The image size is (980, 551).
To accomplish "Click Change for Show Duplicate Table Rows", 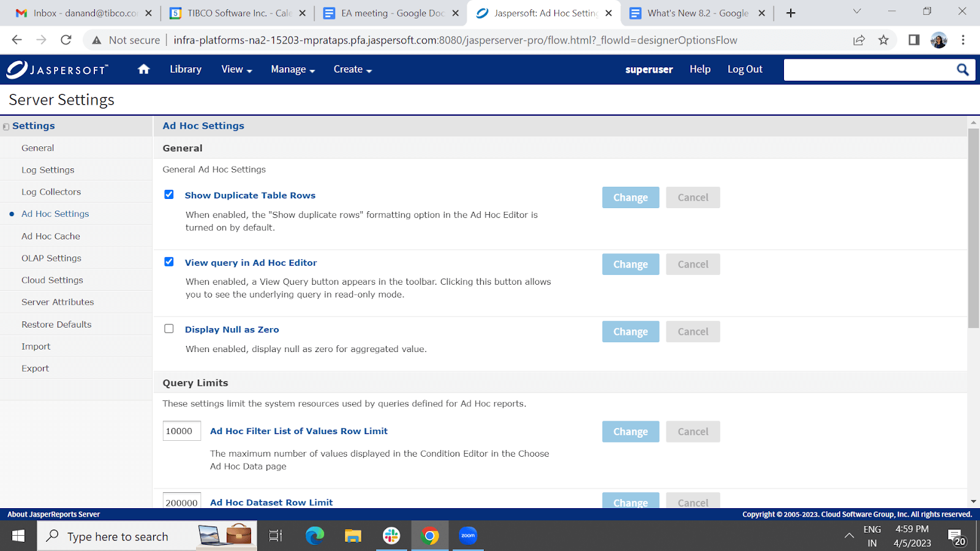I will click(x=630, y=197).
